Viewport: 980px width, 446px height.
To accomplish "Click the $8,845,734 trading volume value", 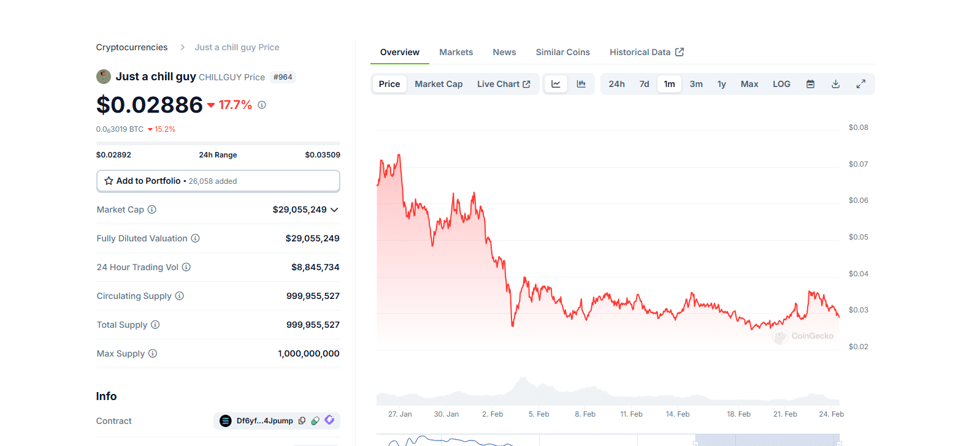I will [x=315, y=267].
